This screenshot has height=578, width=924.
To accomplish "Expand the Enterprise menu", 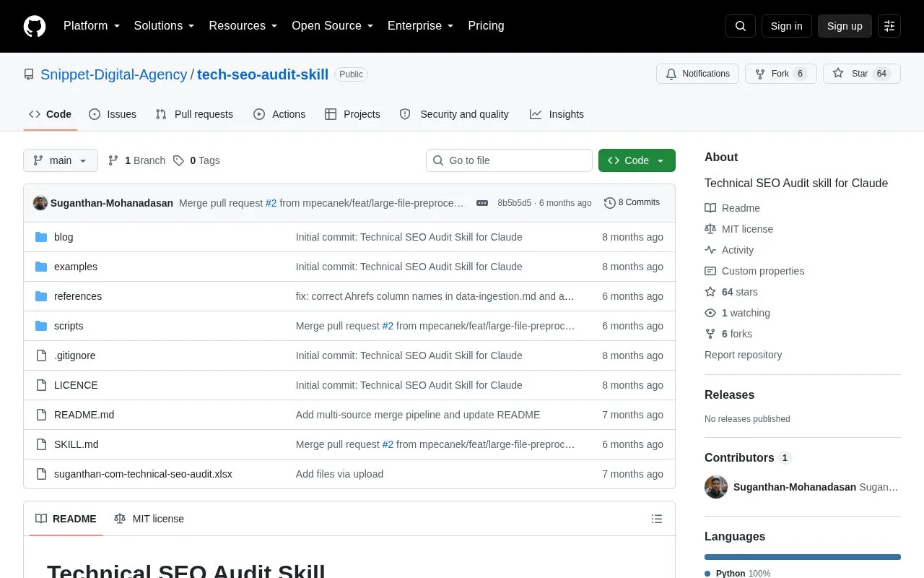I will coord(421,26).
